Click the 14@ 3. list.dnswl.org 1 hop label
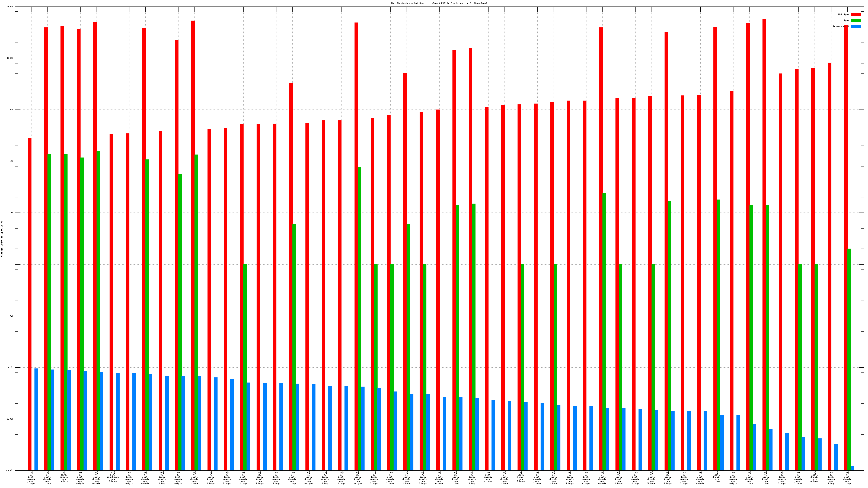Viewport: 868px width, 488px height. (162, 478)
